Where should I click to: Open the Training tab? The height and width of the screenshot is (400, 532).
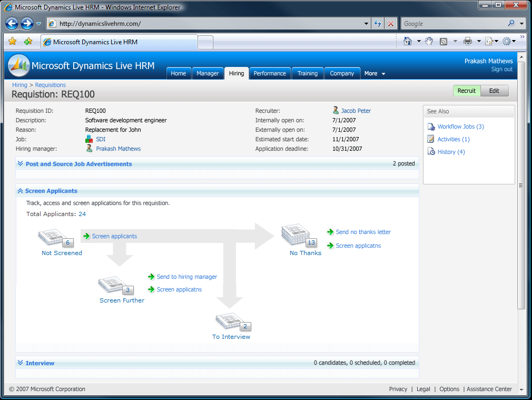click(x=308, y=73)
